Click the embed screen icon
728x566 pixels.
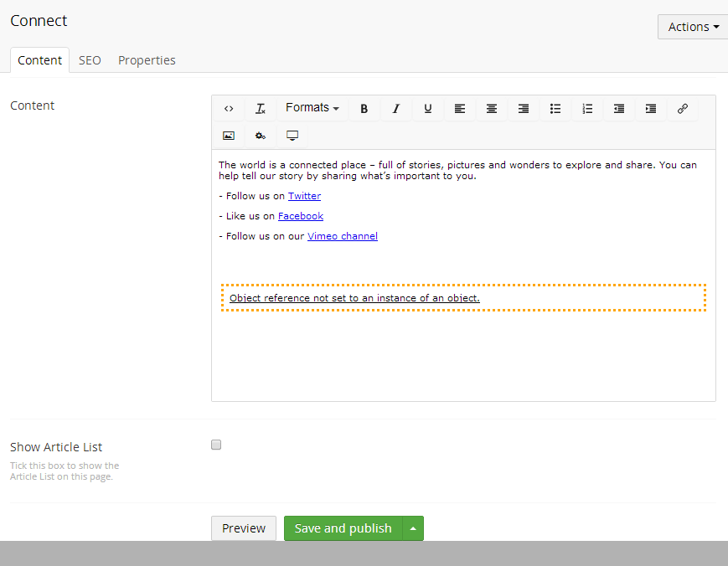[292, 136]
